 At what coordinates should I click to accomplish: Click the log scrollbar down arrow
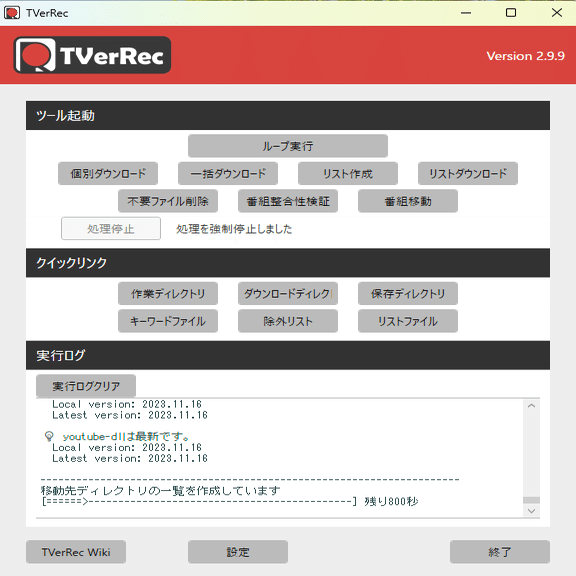click(531, 511)
